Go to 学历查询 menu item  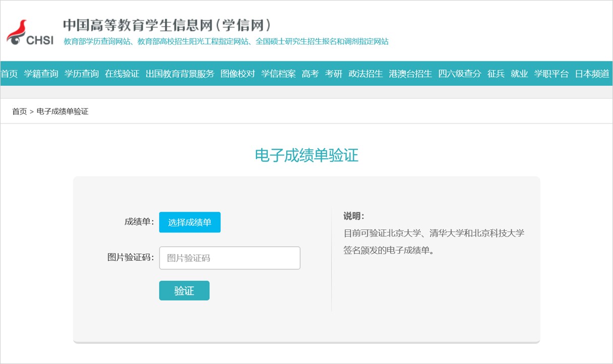pyautogui.click(x=82, y=74)
